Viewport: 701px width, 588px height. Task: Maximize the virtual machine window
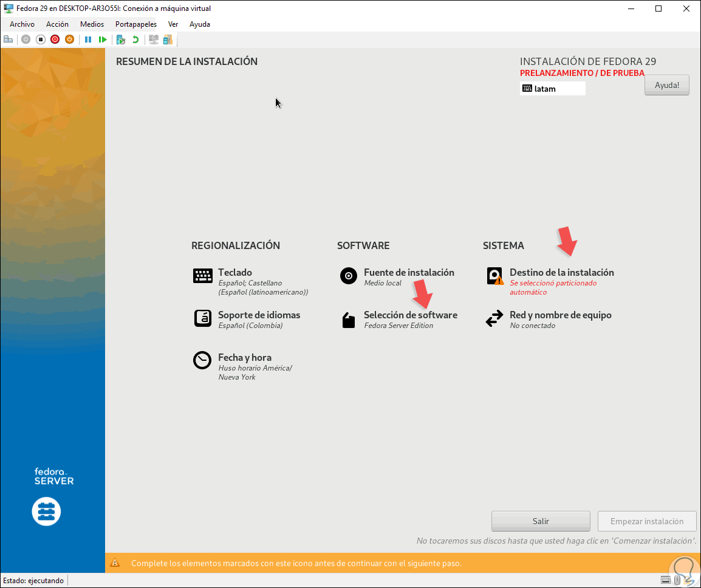tap(658, 9)
